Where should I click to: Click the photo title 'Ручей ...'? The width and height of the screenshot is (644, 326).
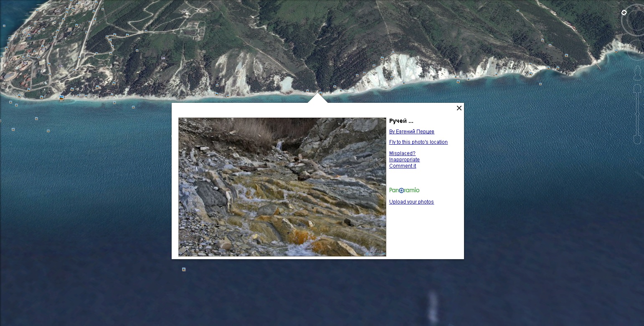click(x=401, y=121)
